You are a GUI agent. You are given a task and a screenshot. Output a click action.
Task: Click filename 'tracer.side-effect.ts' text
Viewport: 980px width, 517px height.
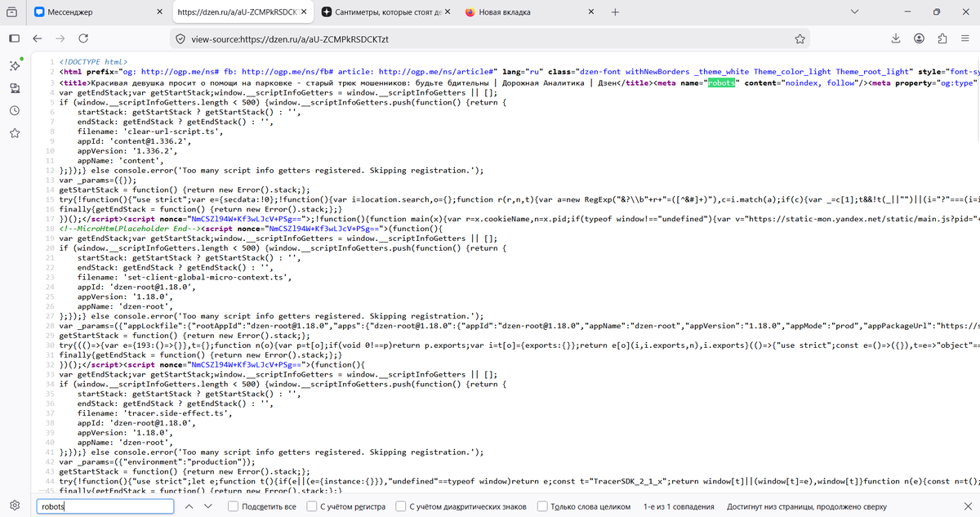pos(156,414)
